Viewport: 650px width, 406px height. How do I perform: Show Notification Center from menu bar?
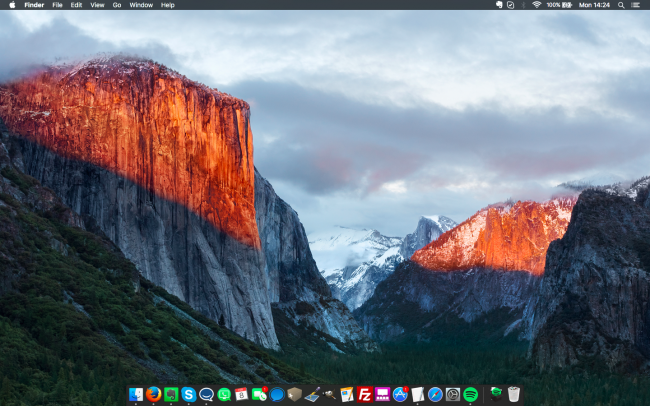coord(635,5)
